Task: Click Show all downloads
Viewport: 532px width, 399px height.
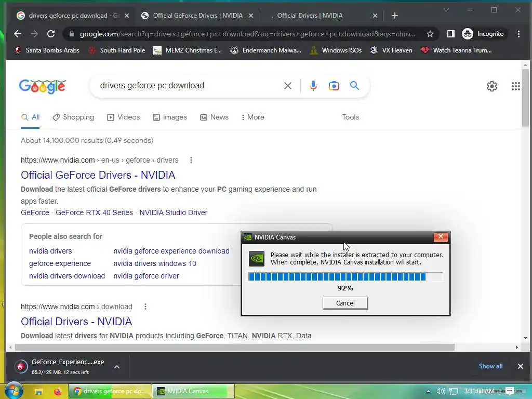Action: [x=490, y=366]
